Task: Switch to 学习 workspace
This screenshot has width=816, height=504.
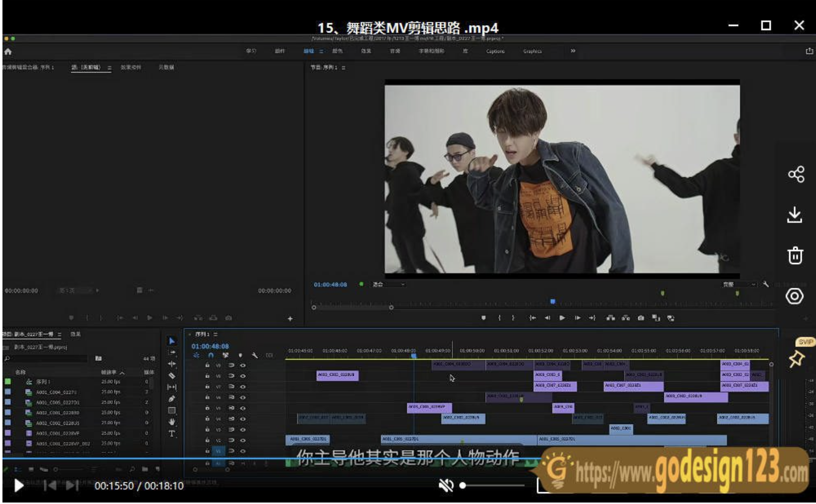Action: pyautogui.click(x=251, y=51)
